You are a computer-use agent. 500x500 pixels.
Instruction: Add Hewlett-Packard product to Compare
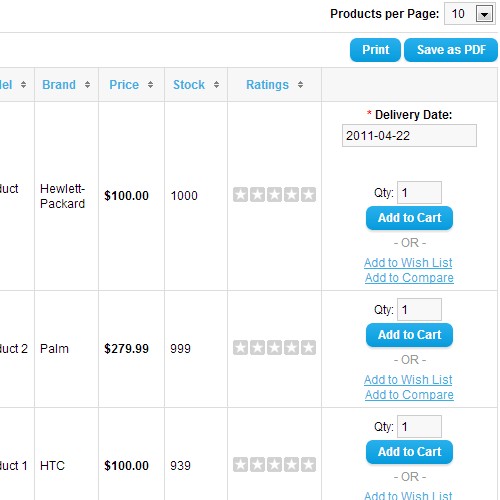pyautogui.click(x=409, y=278)
